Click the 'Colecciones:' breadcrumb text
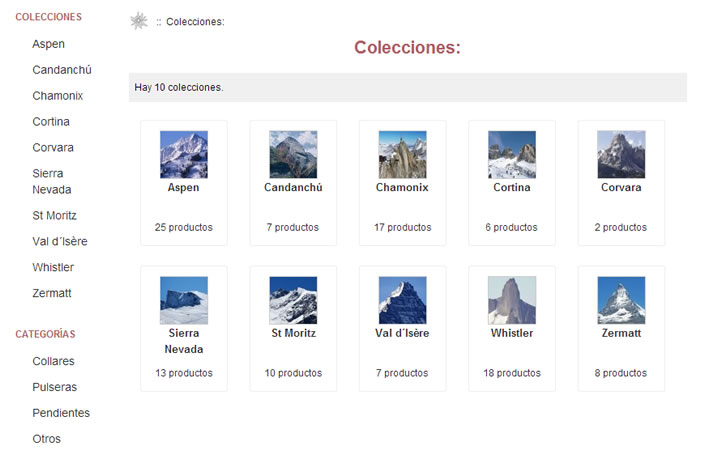 click(195, 22)
